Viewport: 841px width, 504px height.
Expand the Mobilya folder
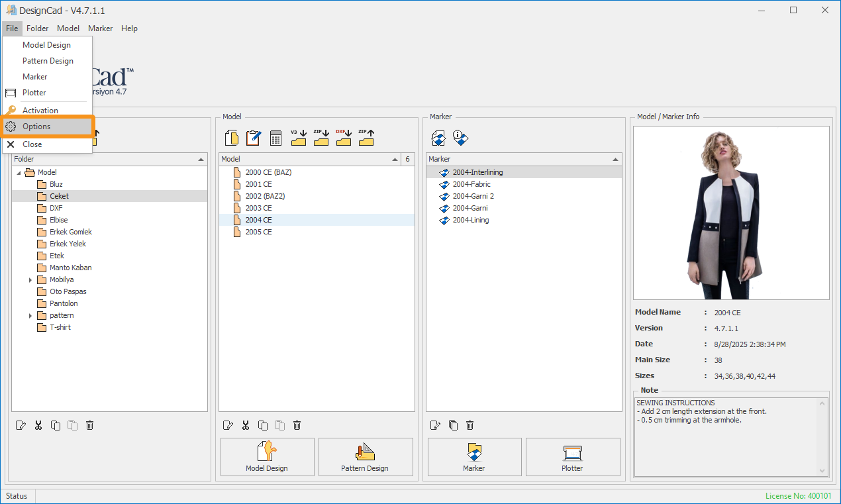pyautogui.click(x=30, y=280)
